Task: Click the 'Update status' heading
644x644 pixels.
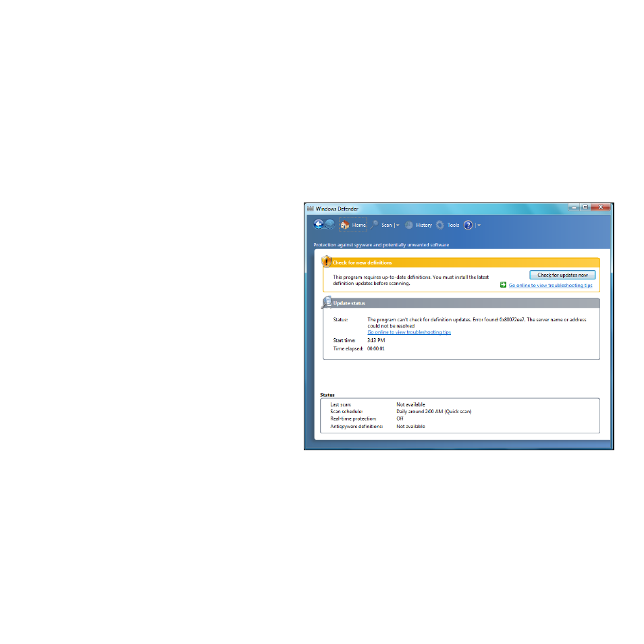Action: [x=349, y=303]
